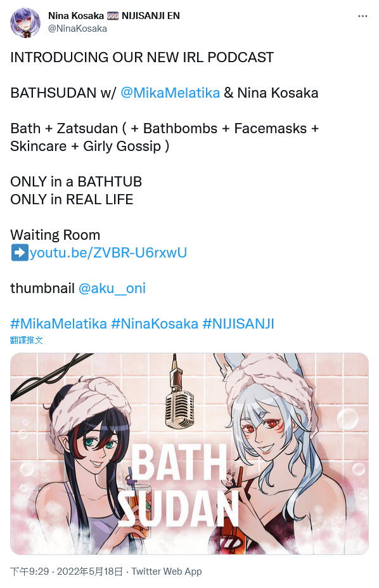Open the #NinaKosaka hashtag

coord(154,323)
